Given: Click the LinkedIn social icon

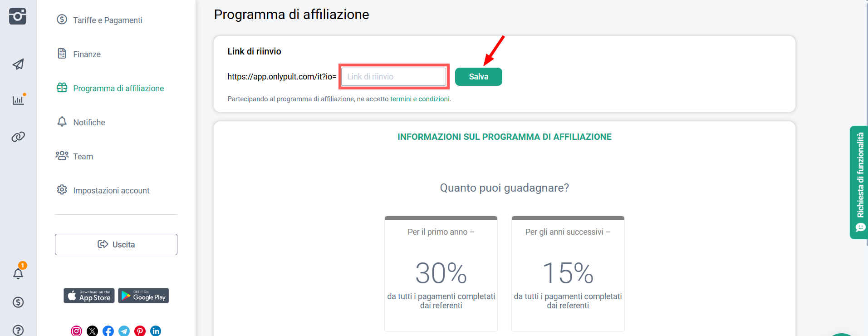Looking at the screenshot, I should [x=156, y=331].
